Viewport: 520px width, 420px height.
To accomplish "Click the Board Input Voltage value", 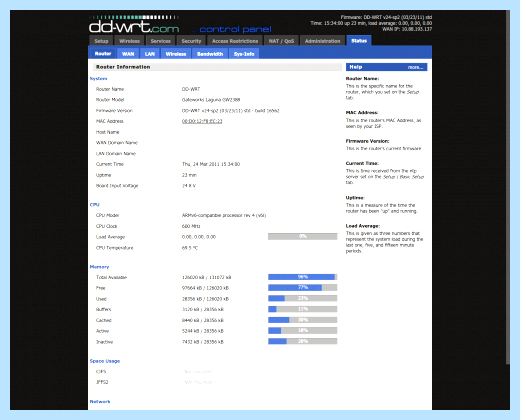I will click(x=189, y=186).
